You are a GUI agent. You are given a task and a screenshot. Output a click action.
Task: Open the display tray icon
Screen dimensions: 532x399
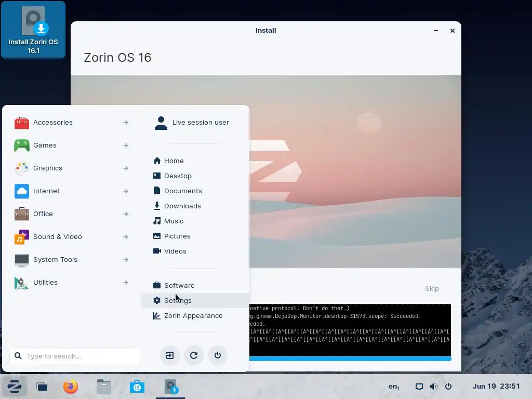click(x=419, y=387)
